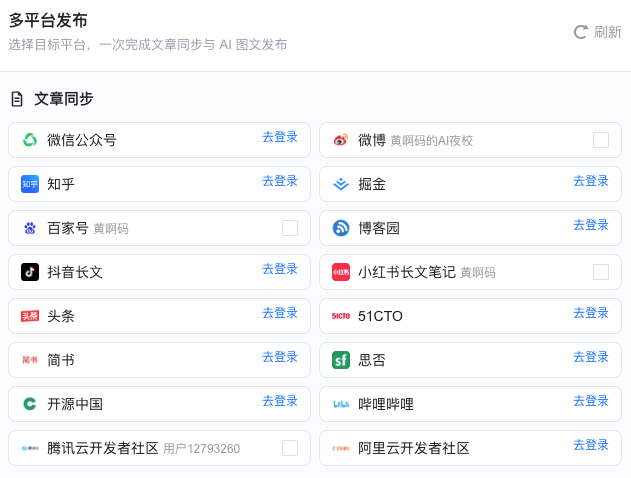Click the 阿里云 logo icon
Screen dimensions: 631x478
tap(341, 448)
